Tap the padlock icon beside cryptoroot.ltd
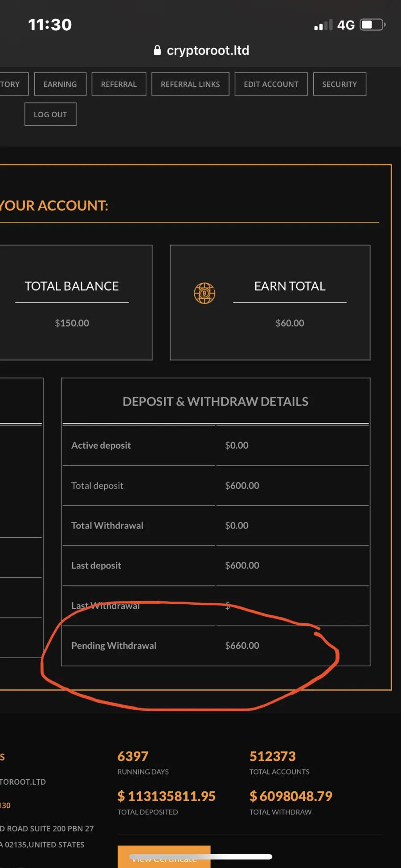The height and width of the screenshot is (868, 401). pos(157,50)
